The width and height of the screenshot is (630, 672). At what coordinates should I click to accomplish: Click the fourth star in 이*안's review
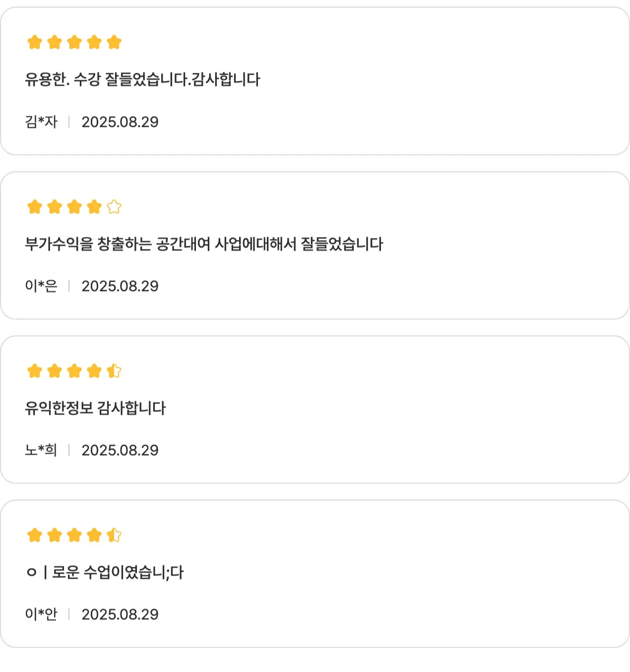tap(94, 535)
